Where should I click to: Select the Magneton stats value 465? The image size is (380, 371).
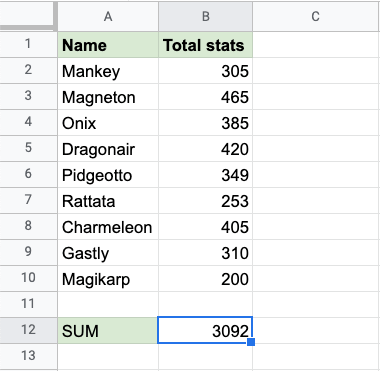coord(205,97)
